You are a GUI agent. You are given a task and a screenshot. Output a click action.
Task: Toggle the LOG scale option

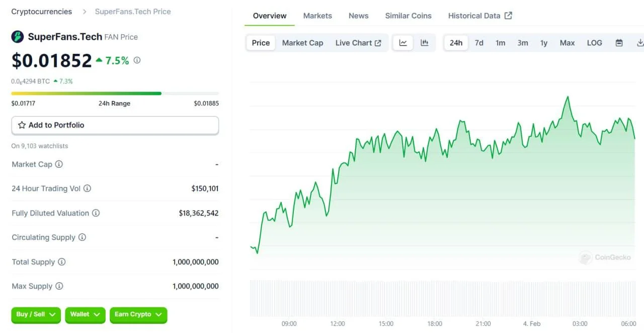[x=594, y=43]
